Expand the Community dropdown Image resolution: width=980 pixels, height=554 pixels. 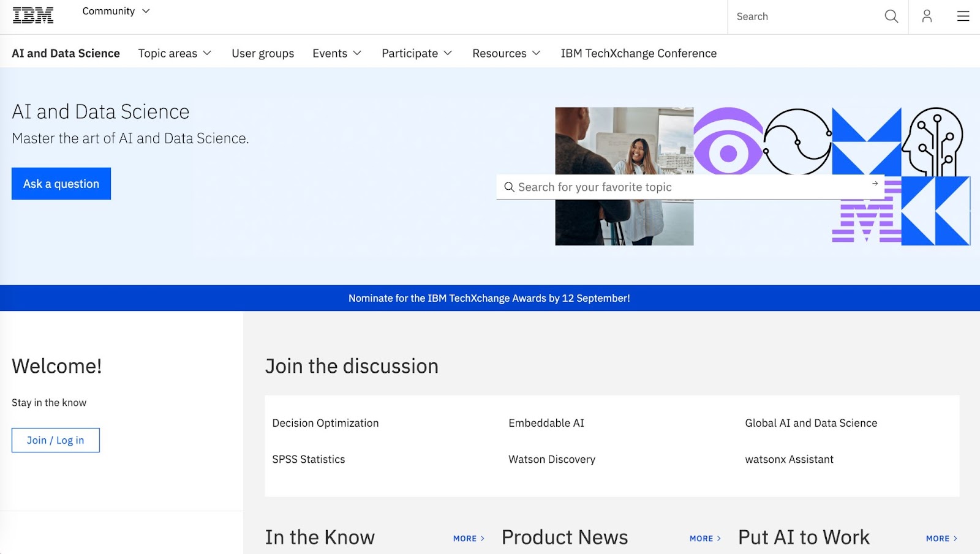[116, 11]
